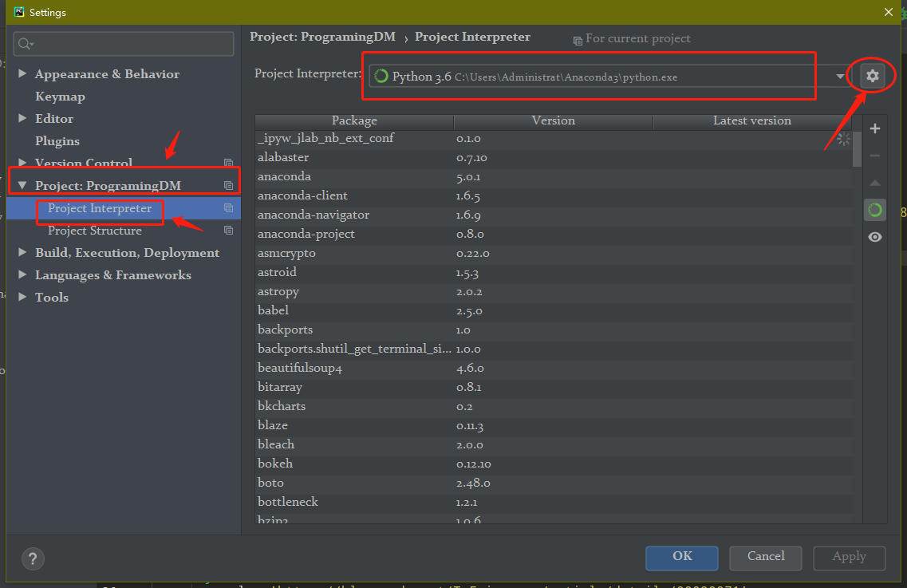This screenshot has height=588, width=907.
Task: Click the Apply button
Action: pyautogui.click(x=849, y=558)
